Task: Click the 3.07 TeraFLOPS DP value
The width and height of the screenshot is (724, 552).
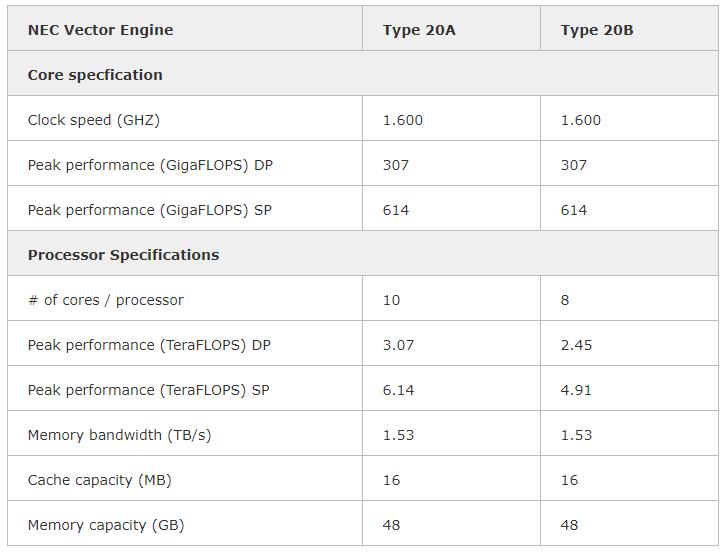Action: pyautogui.click(x=398, y=345)
